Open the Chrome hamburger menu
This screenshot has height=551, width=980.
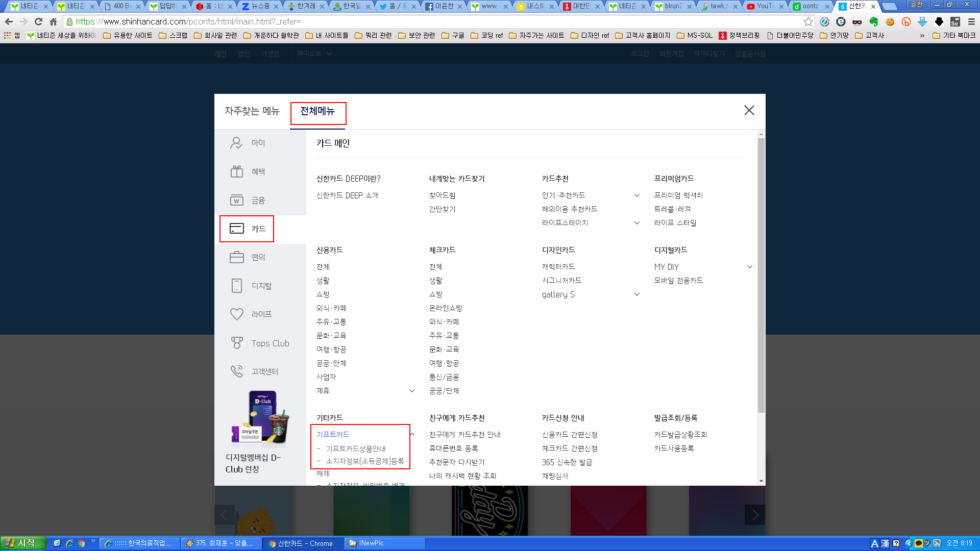point(971,21)
